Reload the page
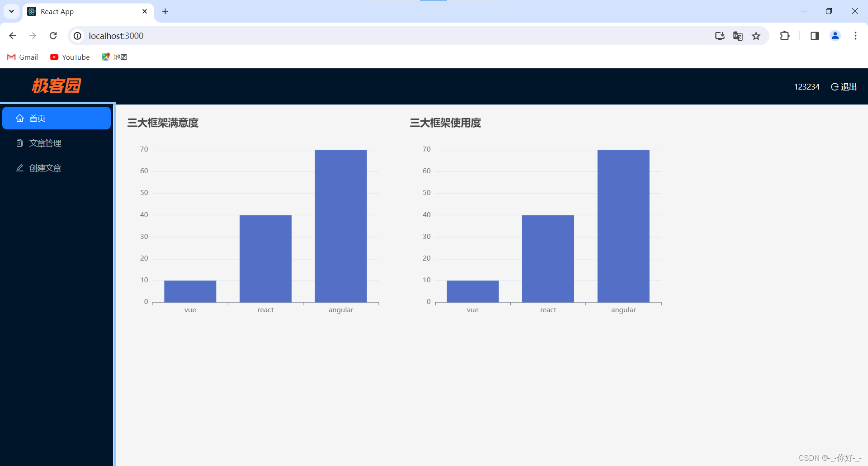Viewport: 868px width, 466px height. [x=53, y=36]
